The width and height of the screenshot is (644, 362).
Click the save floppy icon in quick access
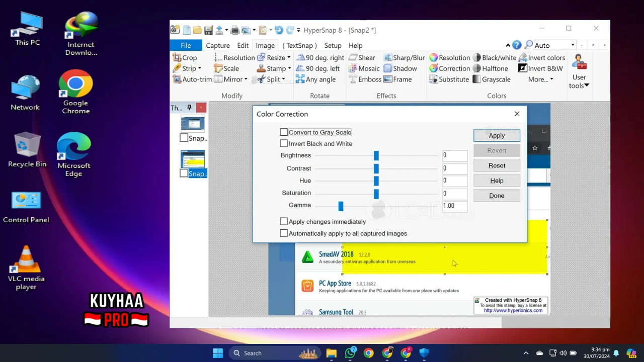click(208, 30)
